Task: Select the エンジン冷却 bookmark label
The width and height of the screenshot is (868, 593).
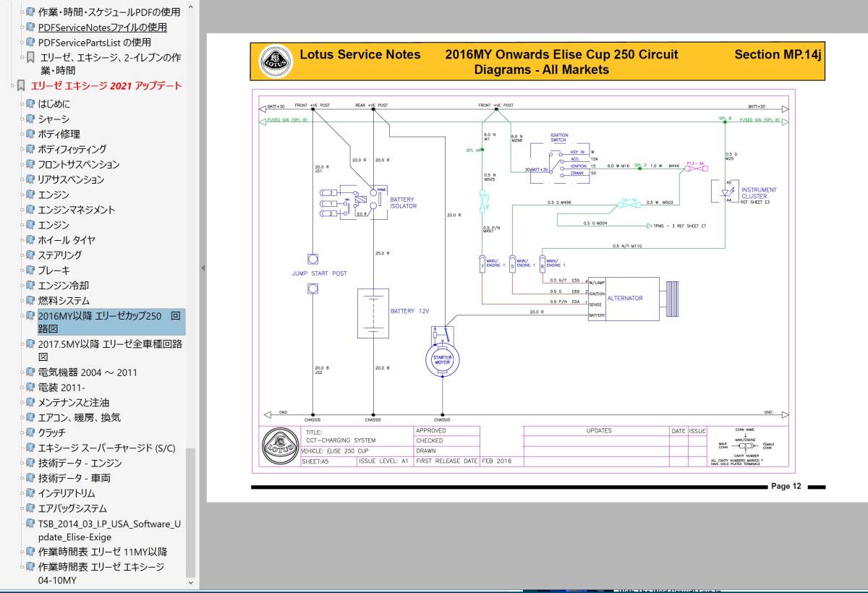Action: (64, 286)
